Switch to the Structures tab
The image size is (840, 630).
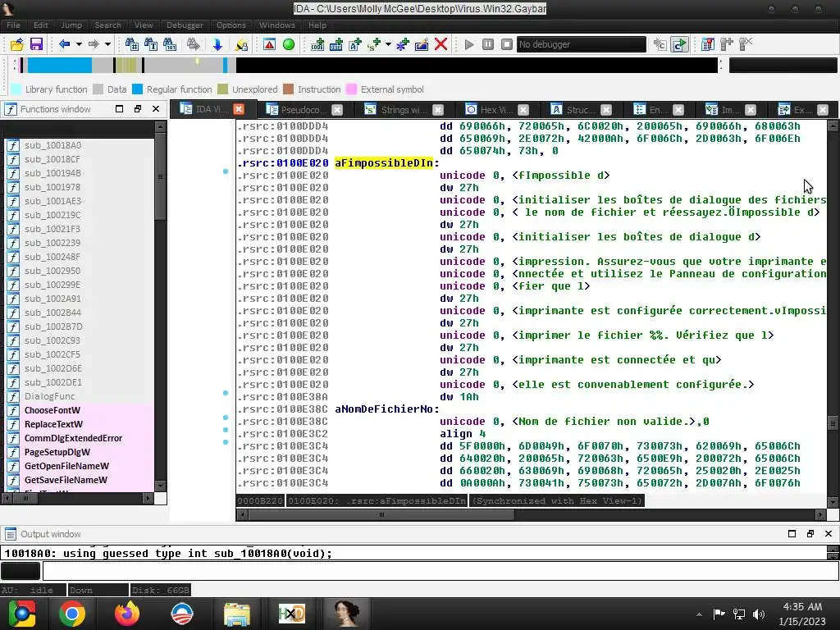[580, 110]
